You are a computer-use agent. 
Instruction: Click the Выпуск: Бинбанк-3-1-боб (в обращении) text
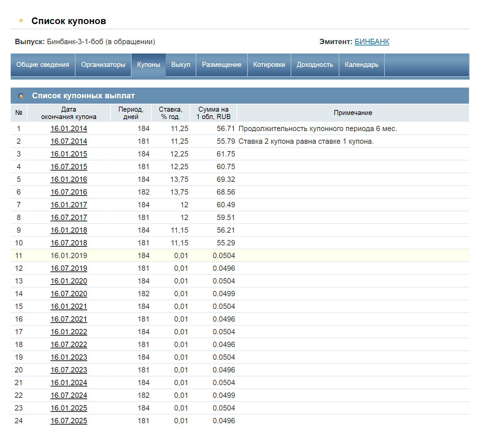click(x=85, y=42)
